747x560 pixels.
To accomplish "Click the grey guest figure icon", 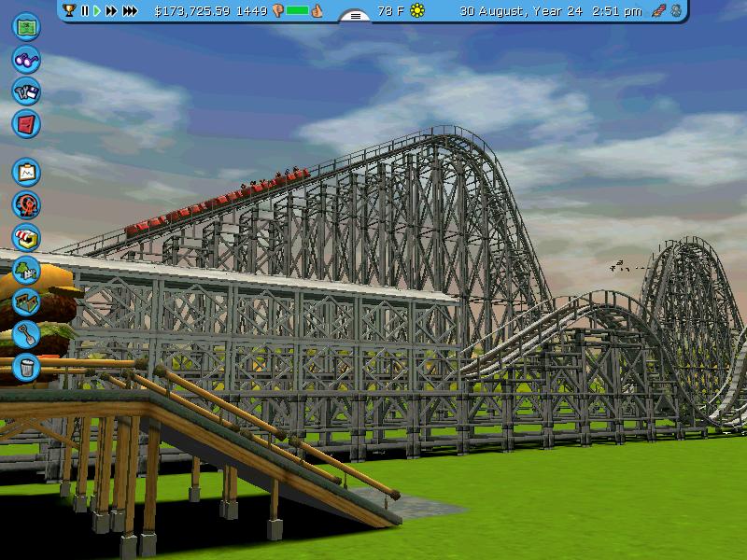I will click(x=676, y=10).
